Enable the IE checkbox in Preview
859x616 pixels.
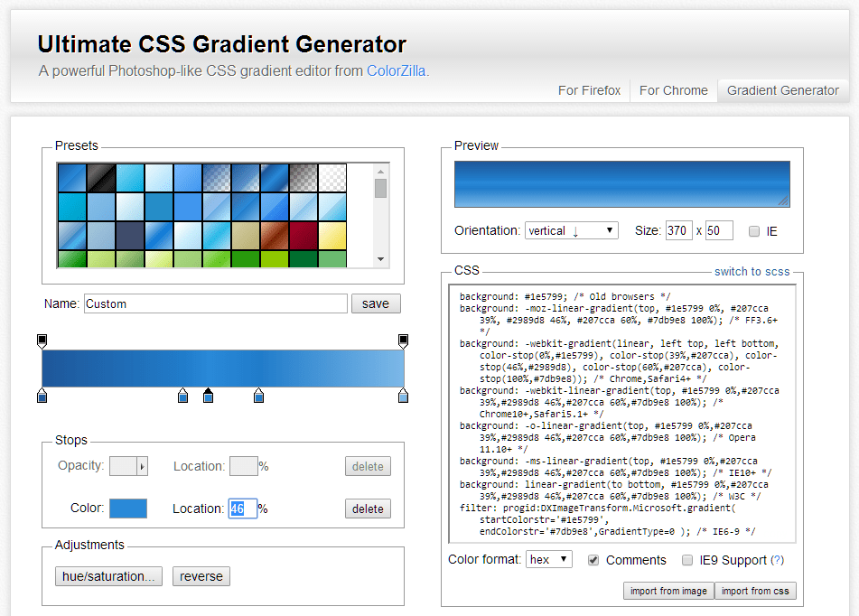coord(754,231)
